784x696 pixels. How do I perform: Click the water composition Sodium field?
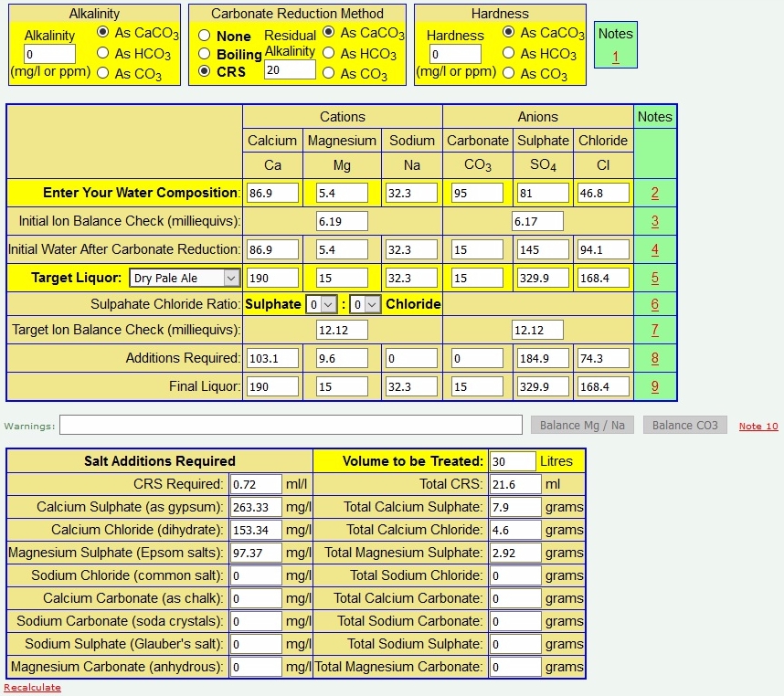(412, 193)
